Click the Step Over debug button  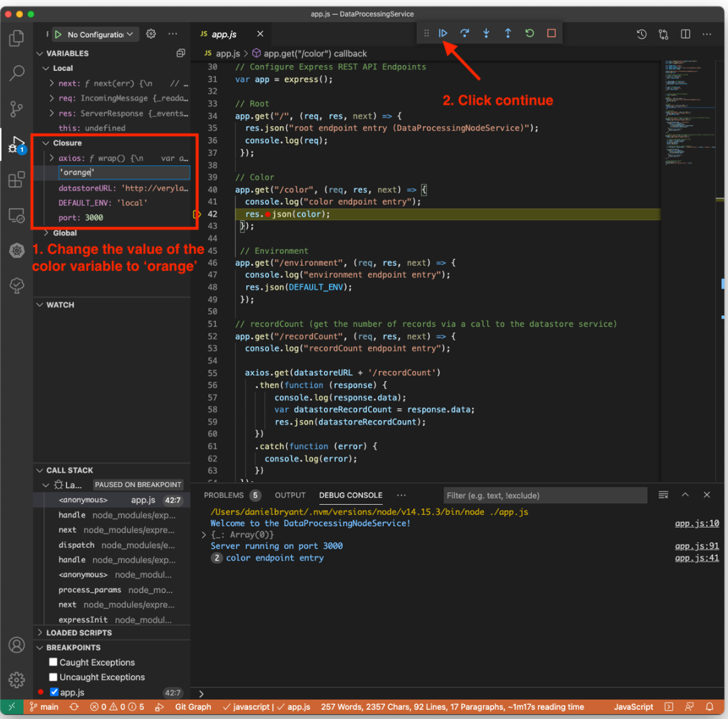point(464,33)
